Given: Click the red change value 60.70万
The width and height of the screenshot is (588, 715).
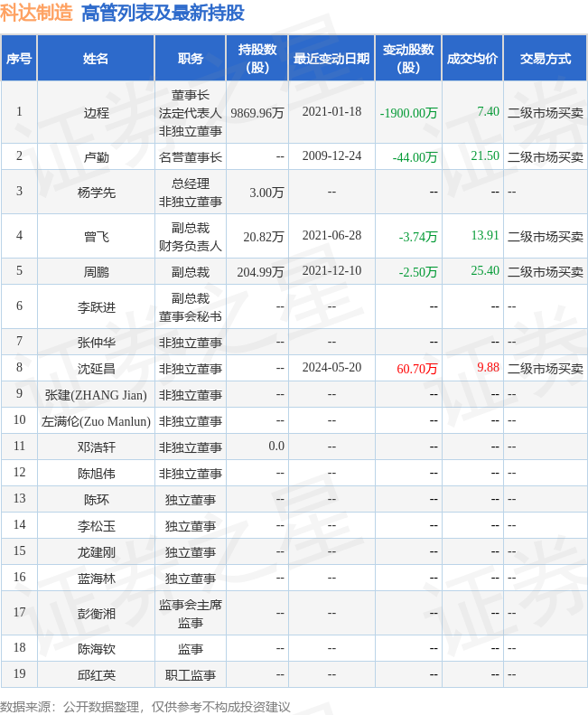Looking at the screenshot, I should click(417, 369).
